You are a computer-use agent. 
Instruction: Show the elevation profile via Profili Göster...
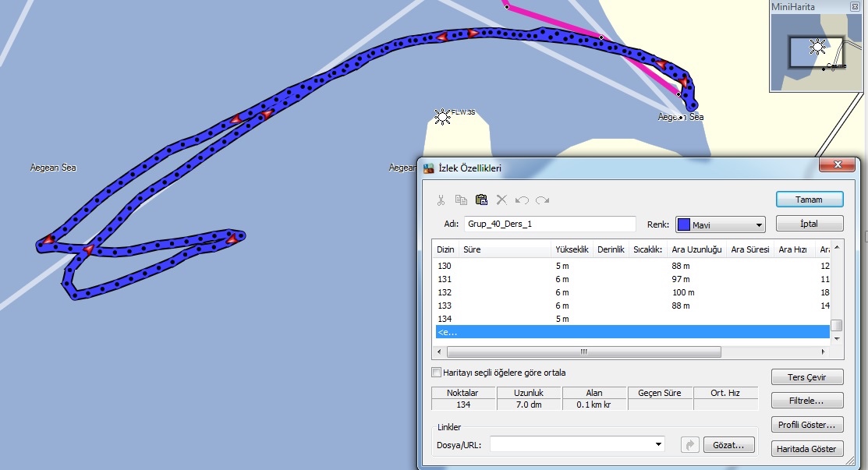[x=807, y=425]
